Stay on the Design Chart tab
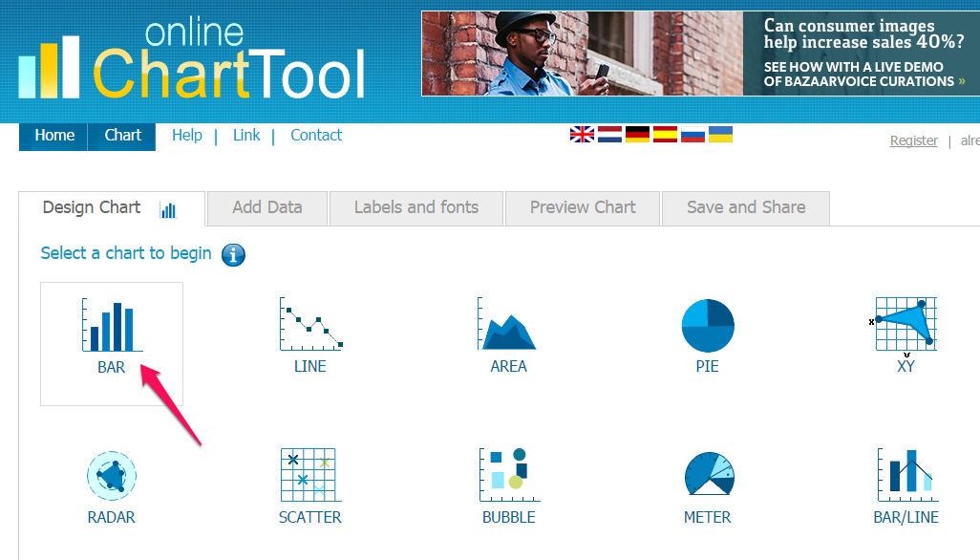Screen dimensions: 980x560 [112, 208]
